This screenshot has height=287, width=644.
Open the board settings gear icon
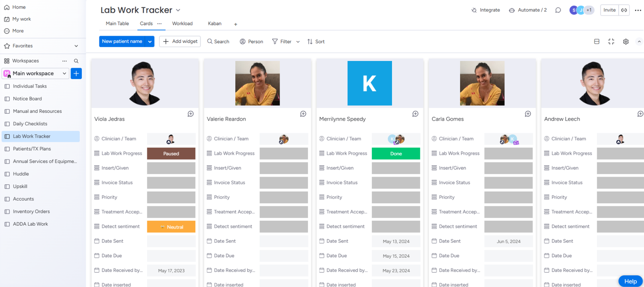tap(625, 42)
